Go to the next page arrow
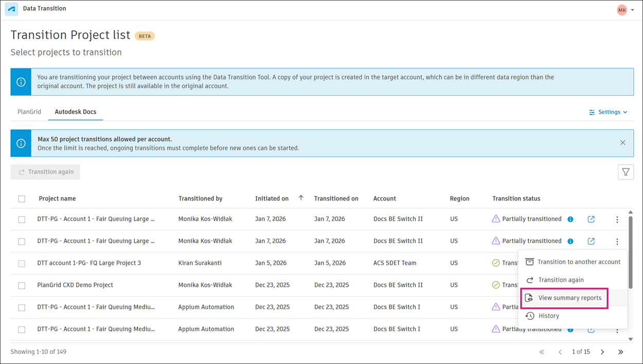This screenshot has height=364, width=643. [602, 352]
